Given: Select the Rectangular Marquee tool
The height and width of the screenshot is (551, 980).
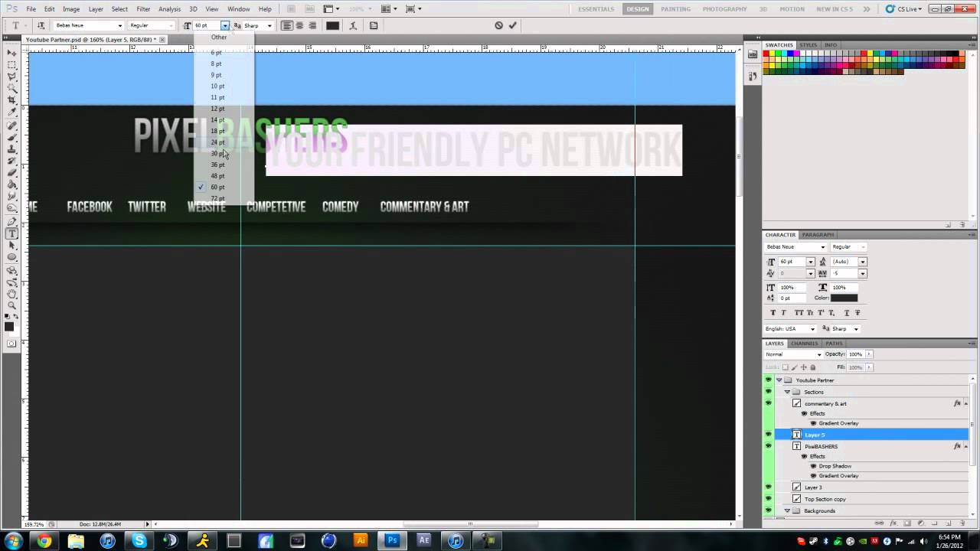Looking at the screenshot, I should point(12,65).
